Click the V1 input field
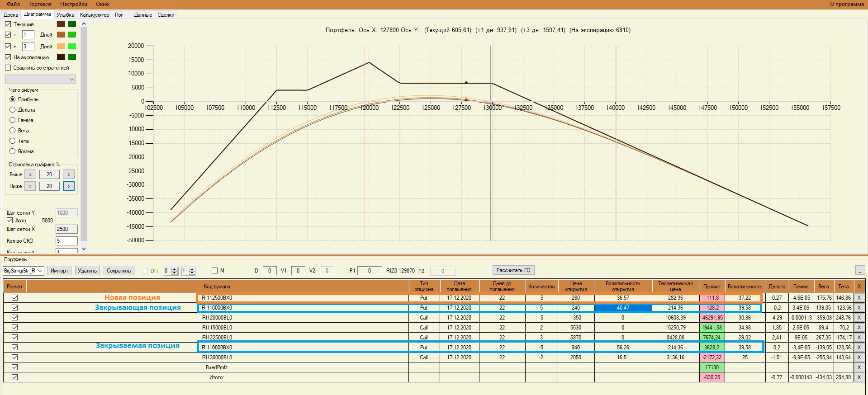The height and width of the screenshot is (395, 868). (x=298, y=271)
